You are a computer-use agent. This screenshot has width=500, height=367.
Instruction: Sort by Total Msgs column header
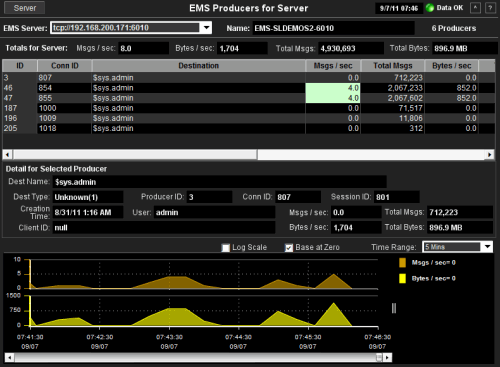pos(393,66)
